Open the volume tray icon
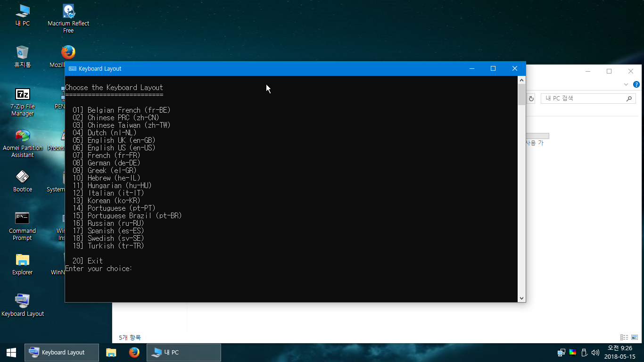This screenshot has height=362, width=644. point(595,352)
